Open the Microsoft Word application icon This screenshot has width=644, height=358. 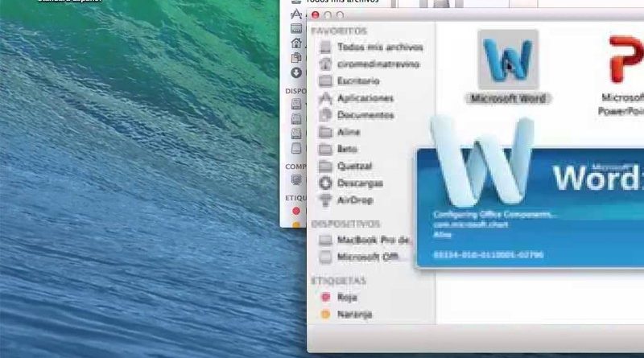(x=507, y=61)
